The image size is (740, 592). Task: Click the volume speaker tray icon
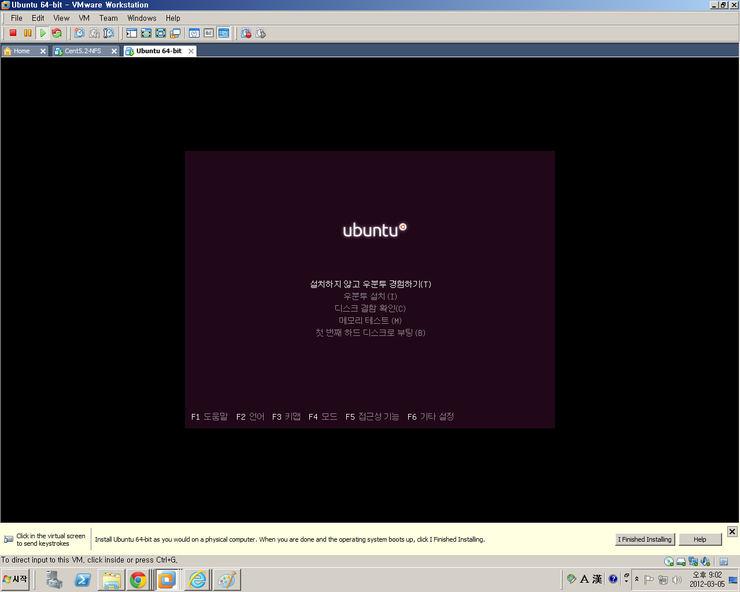(677, 580)
